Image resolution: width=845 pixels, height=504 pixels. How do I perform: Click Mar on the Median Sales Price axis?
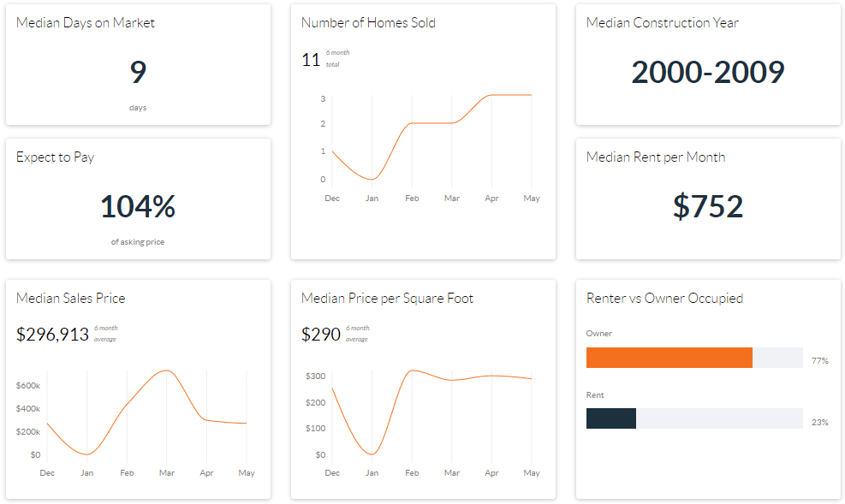point(166,473)
